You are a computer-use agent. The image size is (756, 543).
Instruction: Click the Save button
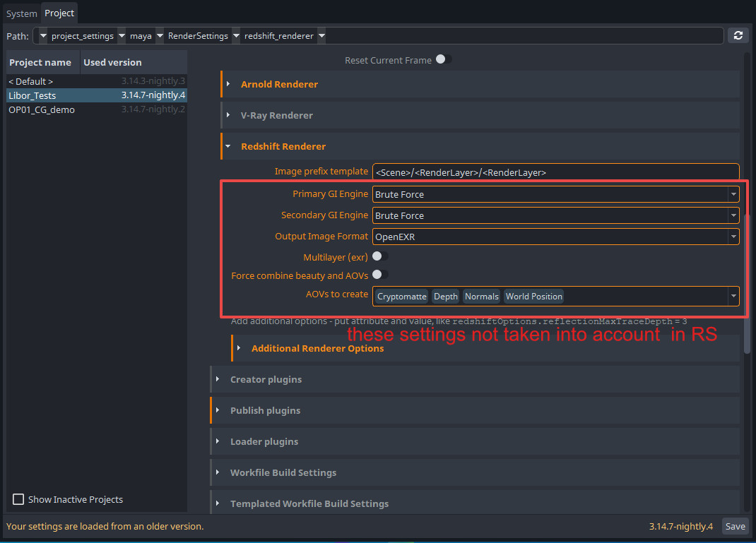pyautogui.click(x=736, y=526)
